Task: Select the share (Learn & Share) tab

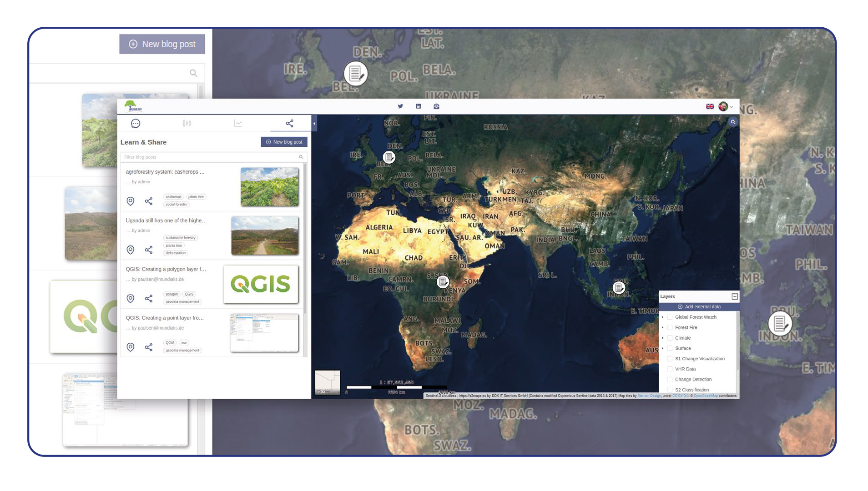Action: click(289, 123)
